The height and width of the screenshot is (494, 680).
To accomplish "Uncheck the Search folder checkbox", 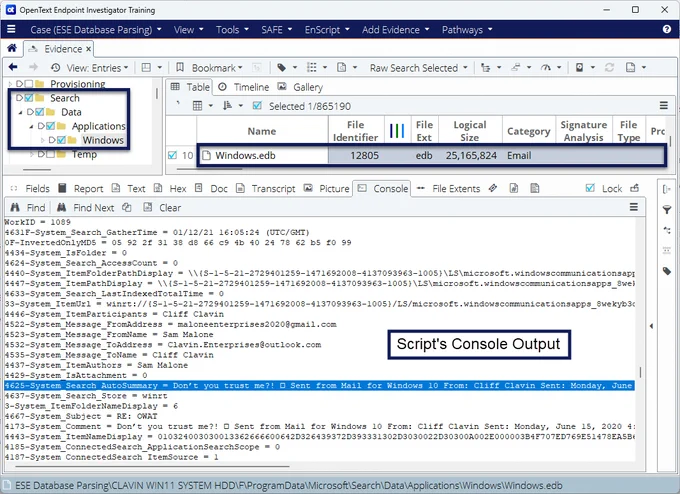I will tap(29, 98).
